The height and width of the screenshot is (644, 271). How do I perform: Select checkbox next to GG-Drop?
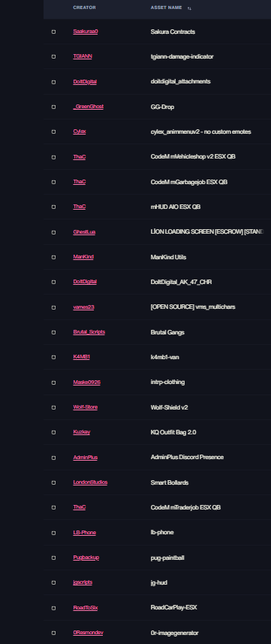click(x=53, y=107)
